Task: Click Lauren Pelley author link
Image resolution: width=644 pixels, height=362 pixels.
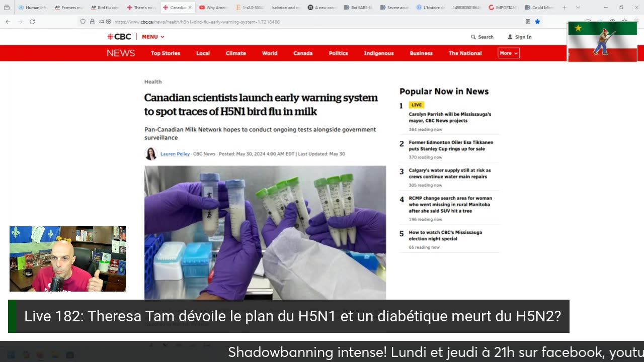Action: coord(175,154)
